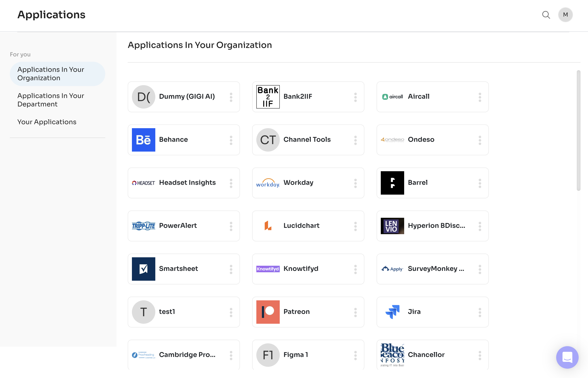Click the Figma 1 F1 icon

click(x=268, y=355)
